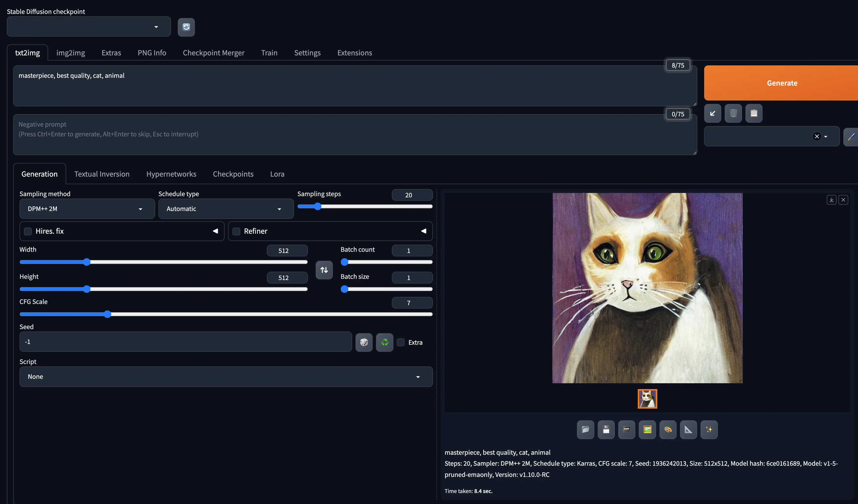The image size is (858, 504).
Task: Click the Sampling steps number field
Action: pyautogui.click(x=412, y=195)
